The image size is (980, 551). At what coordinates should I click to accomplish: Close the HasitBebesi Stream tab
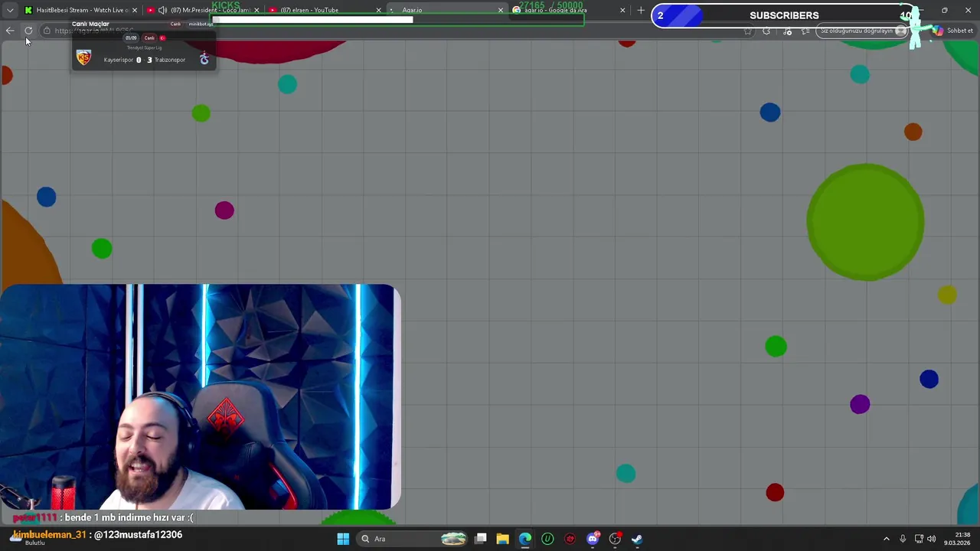(135, 10)
